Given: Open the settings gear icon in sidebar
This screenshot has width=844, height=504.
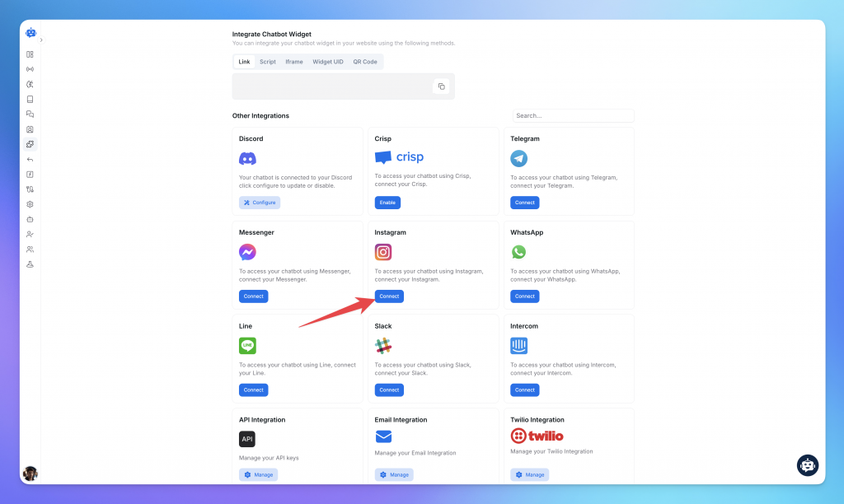Looking at the screenshot, I should (30, 204).
